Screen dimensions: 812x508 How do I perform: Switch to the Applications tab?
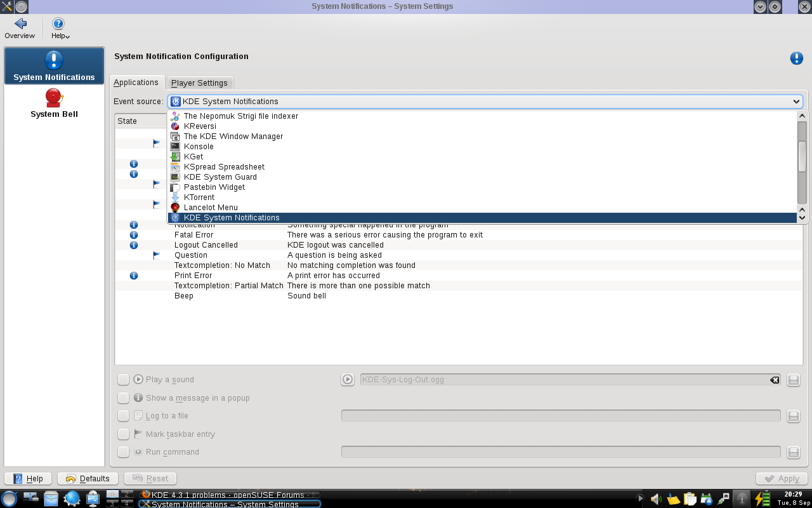pyautogui.click(x=136, y=83)
